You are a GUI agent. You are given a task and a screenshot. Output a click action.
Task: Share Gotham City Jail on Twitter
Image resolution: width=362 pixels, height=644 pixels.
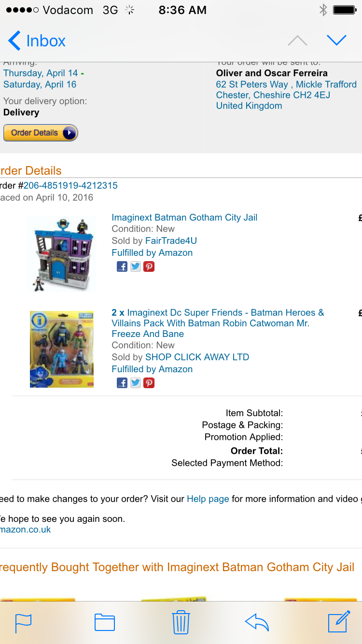pyautogui.click(x=136, y=266)
